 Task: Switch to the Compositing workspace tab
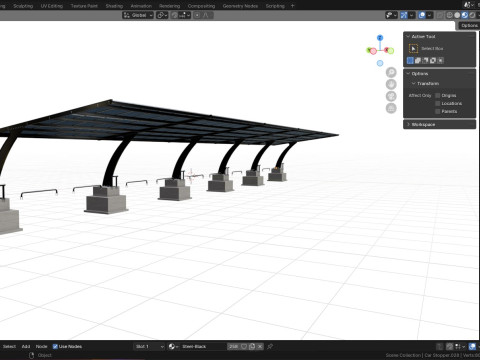[x=201, y=6]
